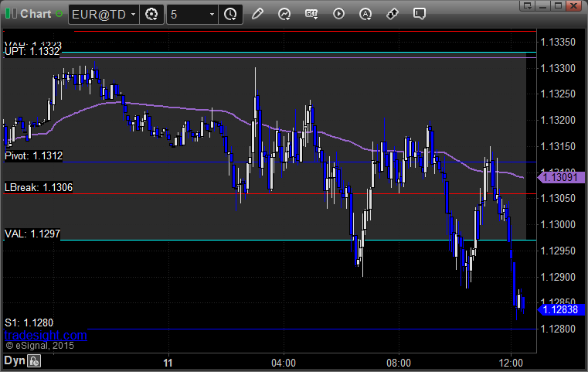588x372 pixels.
Task: Open the GET studies menu icon
Action: click(311, 14)
